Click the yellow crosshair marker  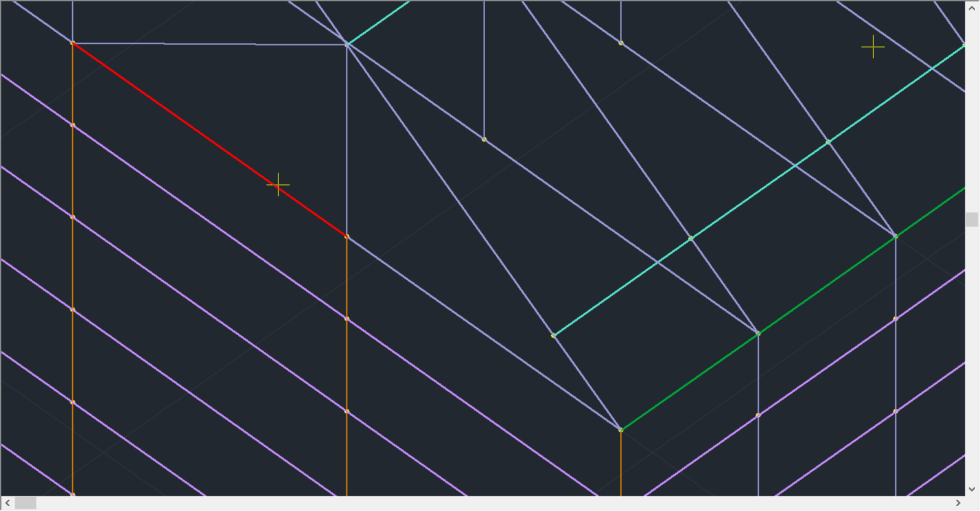pos(873,47)
